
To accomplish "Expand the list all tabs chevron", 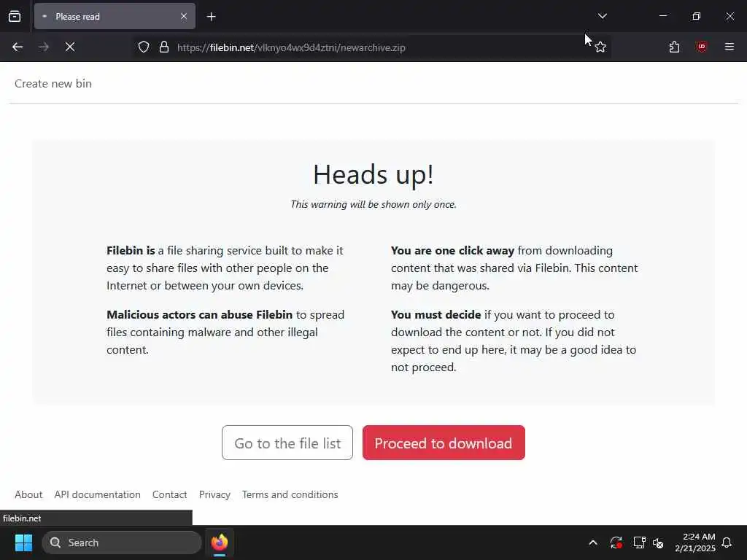I will (602, 16).
